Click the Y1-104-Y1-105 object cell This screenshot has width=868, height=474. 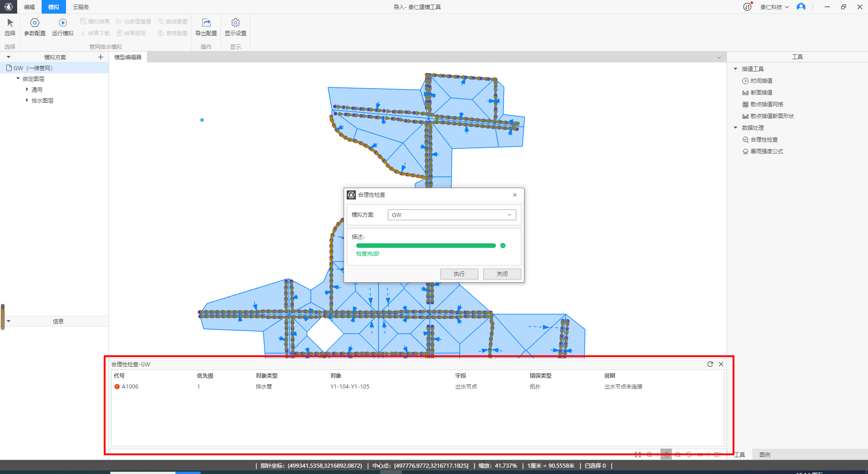pyautogui.click(x=350, y=387)
